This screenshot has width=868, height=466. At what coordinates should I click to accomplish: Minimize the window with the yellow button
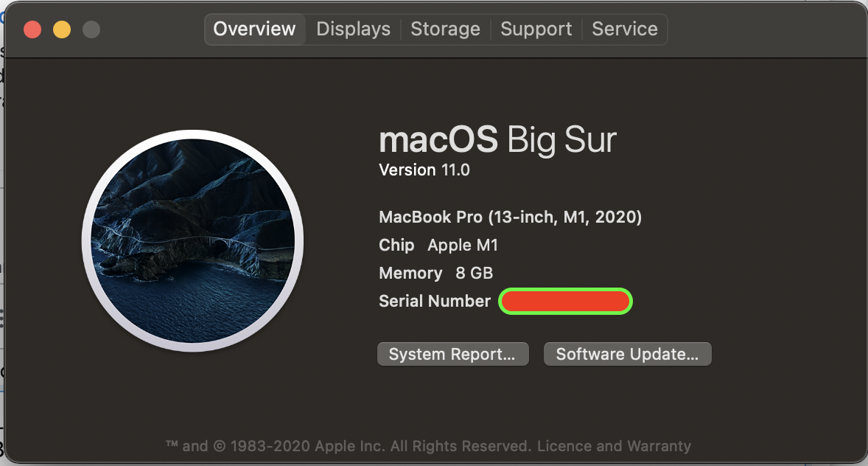click(62, 29)
